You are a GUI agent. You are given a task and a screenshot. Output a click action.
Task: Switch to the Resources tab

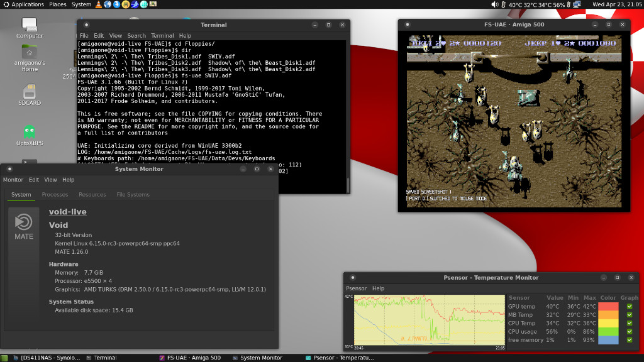point(92,195)
